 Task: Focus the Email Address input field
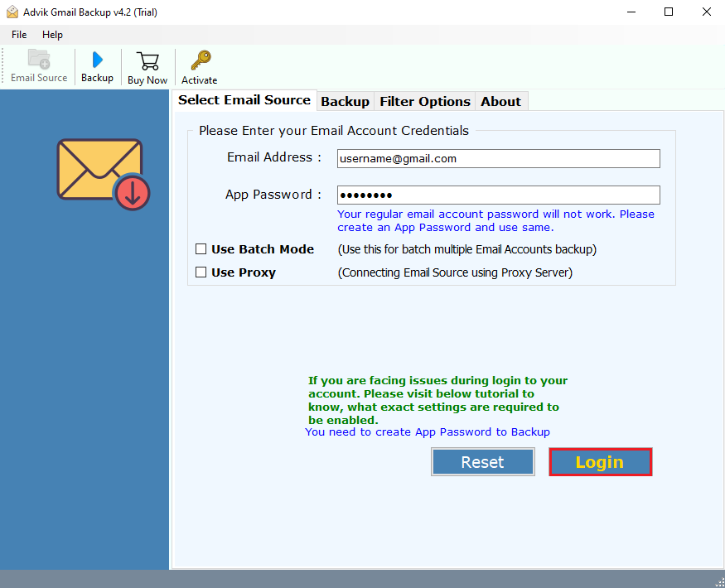coord(499,158)
